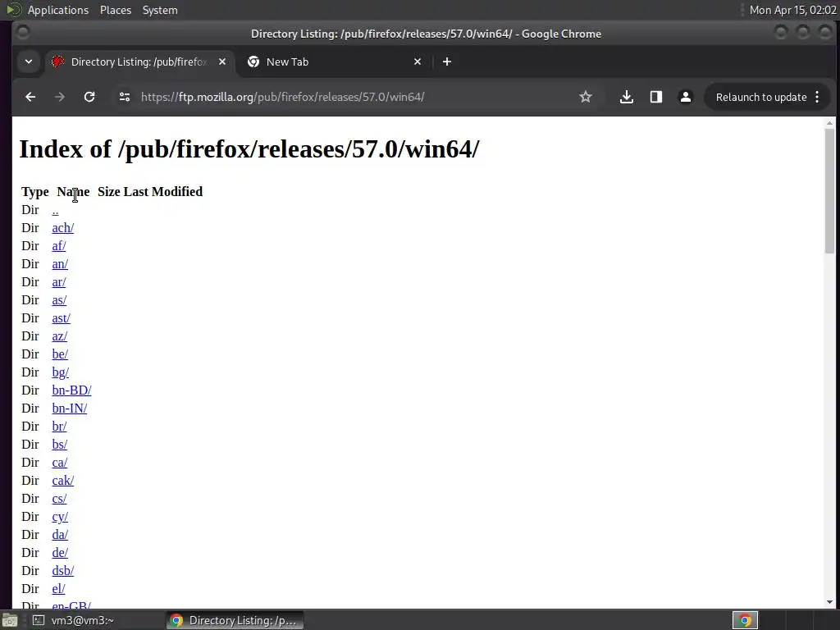
Task: Select Directory Listing Chrome taskbar button
Action: coord(235,620)
